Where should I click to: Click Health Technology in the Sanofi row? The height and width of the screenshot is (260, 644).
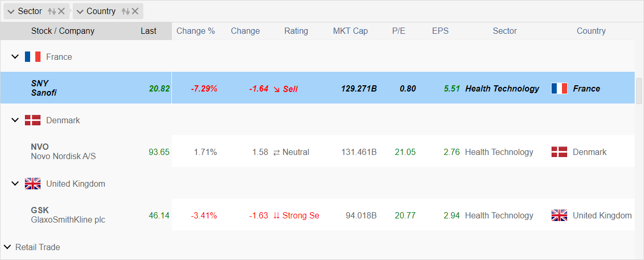pyautogui.click(x=502, y=88)
